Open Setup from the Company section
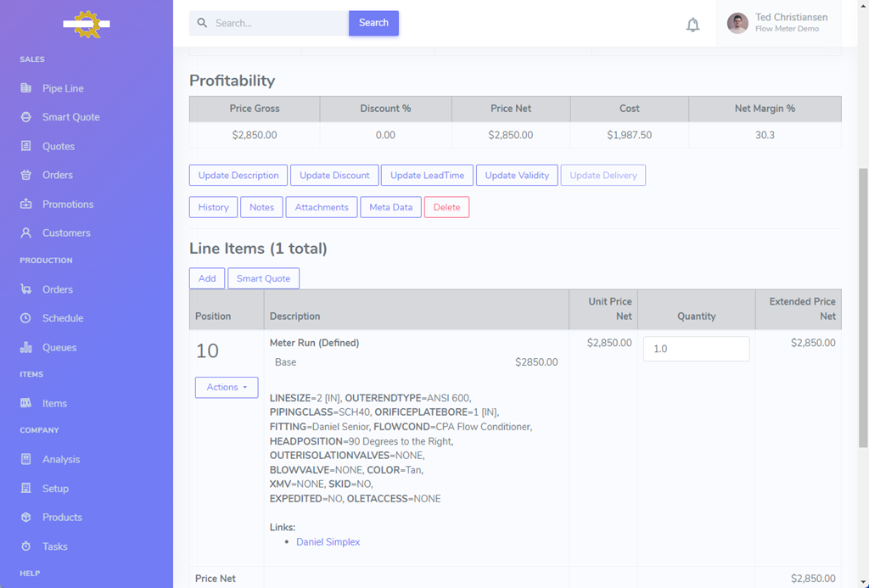This screenshot has height=588, width=869. click(x=55, y=489)
